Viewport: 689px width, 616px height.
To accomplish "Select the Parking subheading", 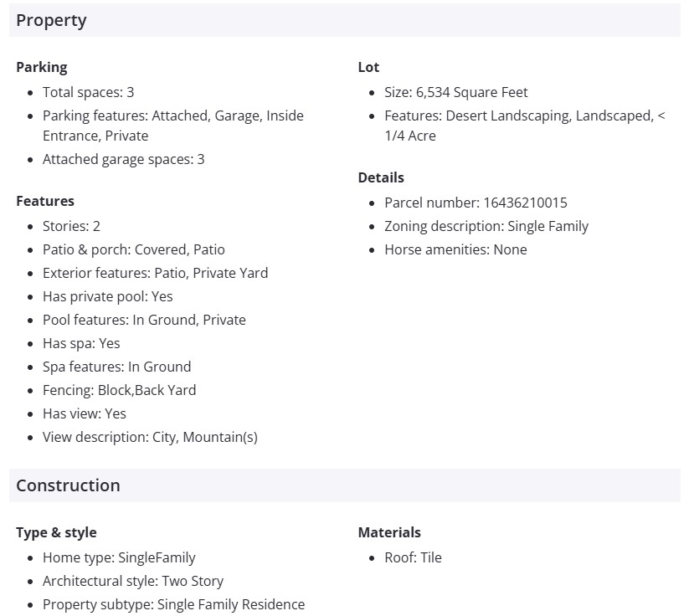I will [41, 67].
